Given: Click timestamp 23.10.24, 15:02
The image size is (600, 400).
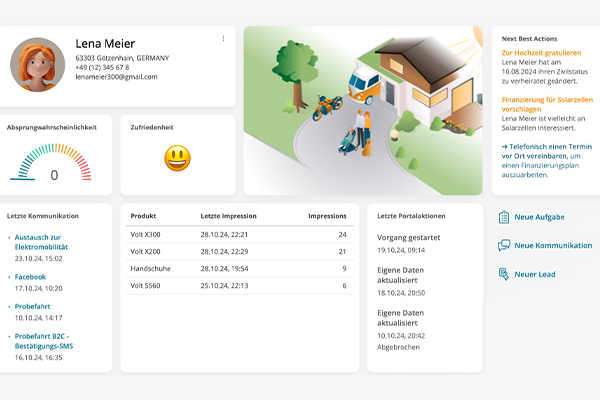Looking at the screenshot, I should point(38,258).
